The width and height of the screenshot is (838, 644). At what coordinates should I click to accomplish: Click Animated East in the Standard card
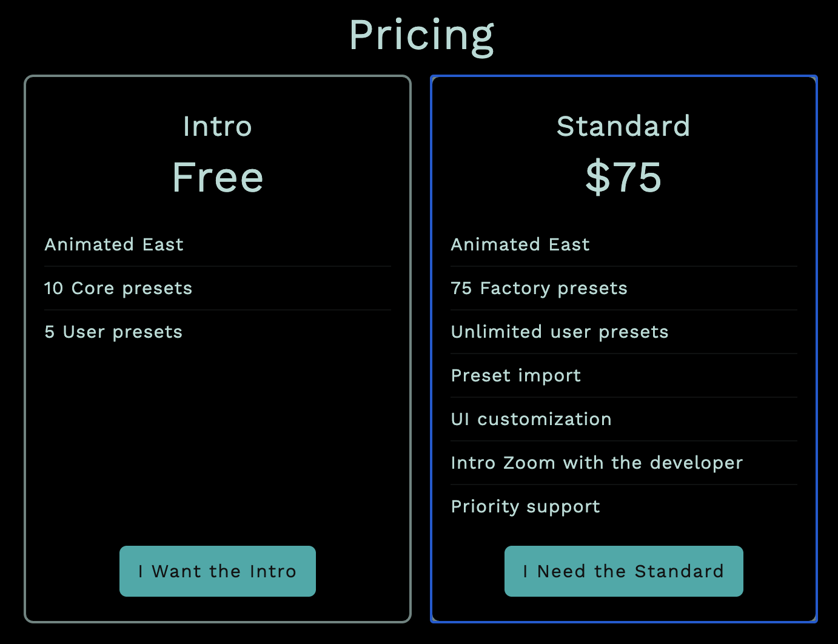(520, 244)
